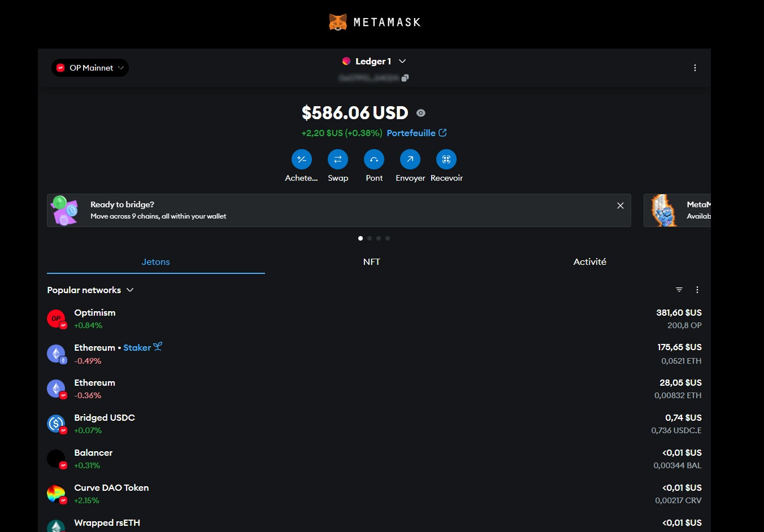Viewport: 764px width, 532px height.
Task: Switch to the NFT tab
Action: click(372, 262)
